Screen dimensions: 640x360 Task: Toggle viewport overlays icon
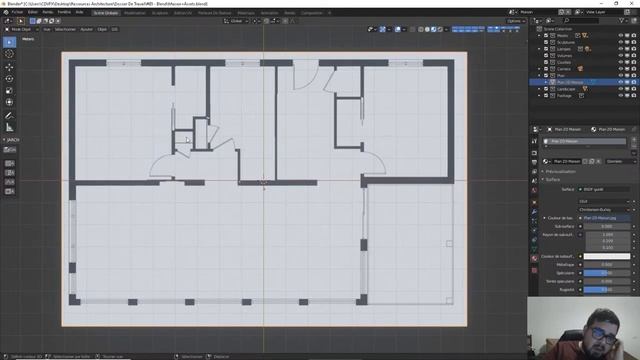pyautogui.click(x=398, y=29)
